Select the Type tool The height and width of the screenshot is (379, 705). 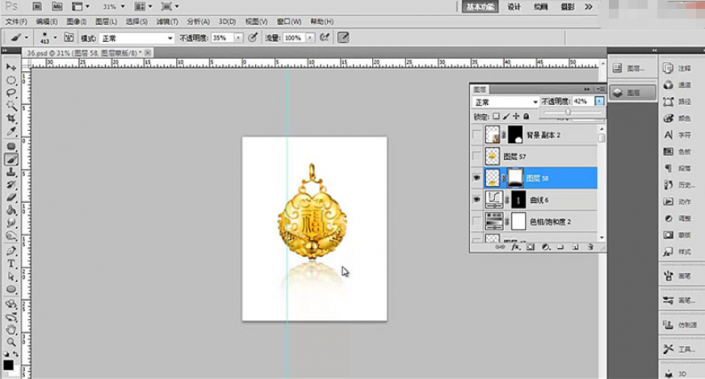11,264
